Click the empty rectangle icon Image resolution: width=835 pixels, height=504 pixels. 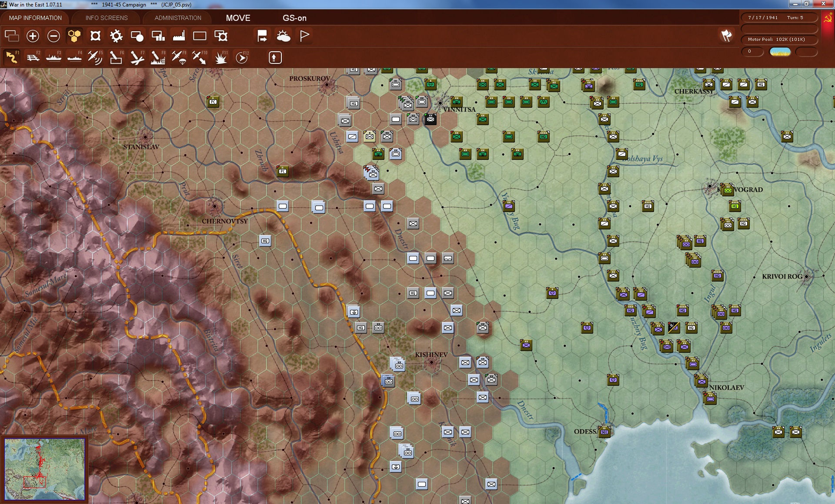200,36
